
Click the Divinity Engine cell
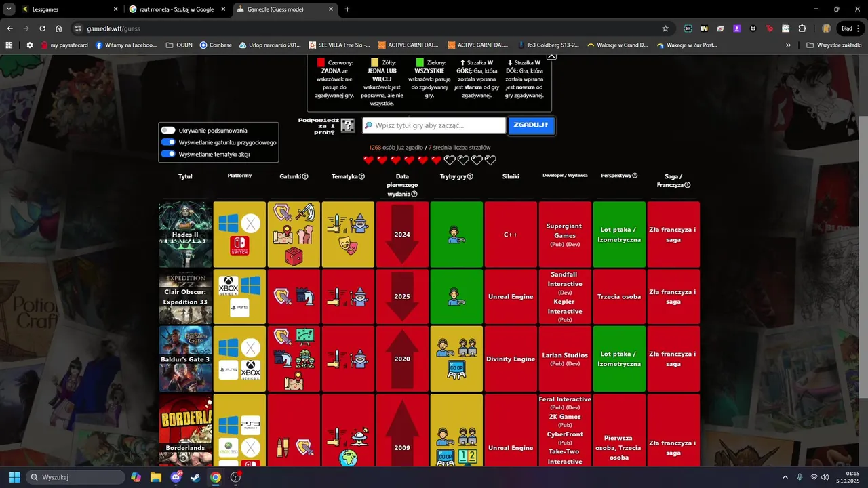(511, 359)
